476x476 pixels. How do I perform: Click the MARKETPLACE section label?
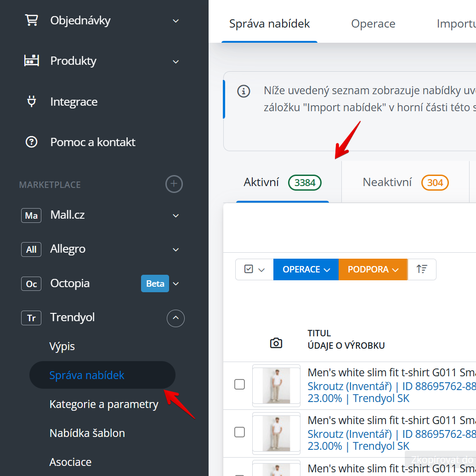click(x=50, y=185)
